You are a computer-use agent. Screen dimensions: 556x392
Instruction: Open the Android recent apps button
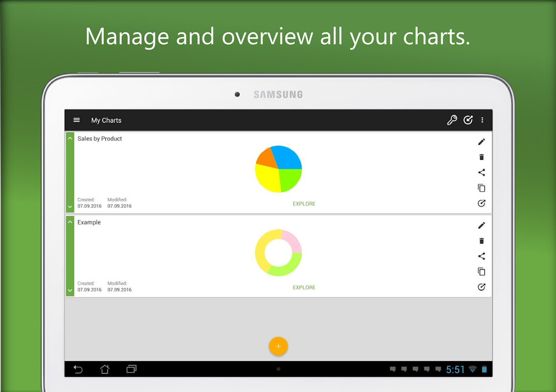(x=131, y=369)
